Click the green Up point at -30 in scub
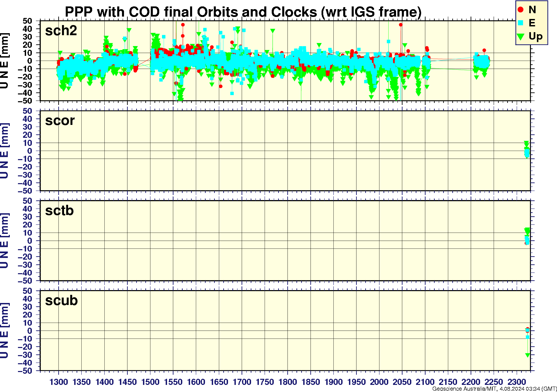The height and width of the screenshot is (392, 557). 528,355
